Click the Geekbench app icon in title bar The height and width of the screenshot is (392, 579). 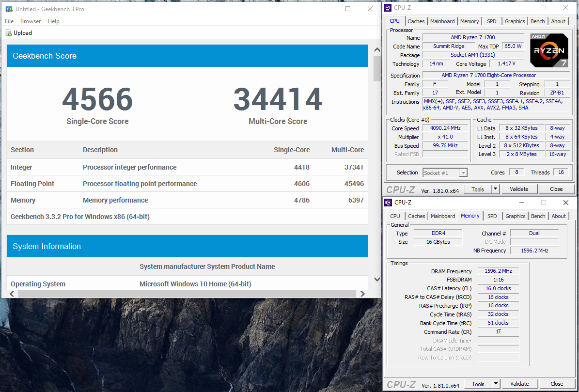(9, 9)
